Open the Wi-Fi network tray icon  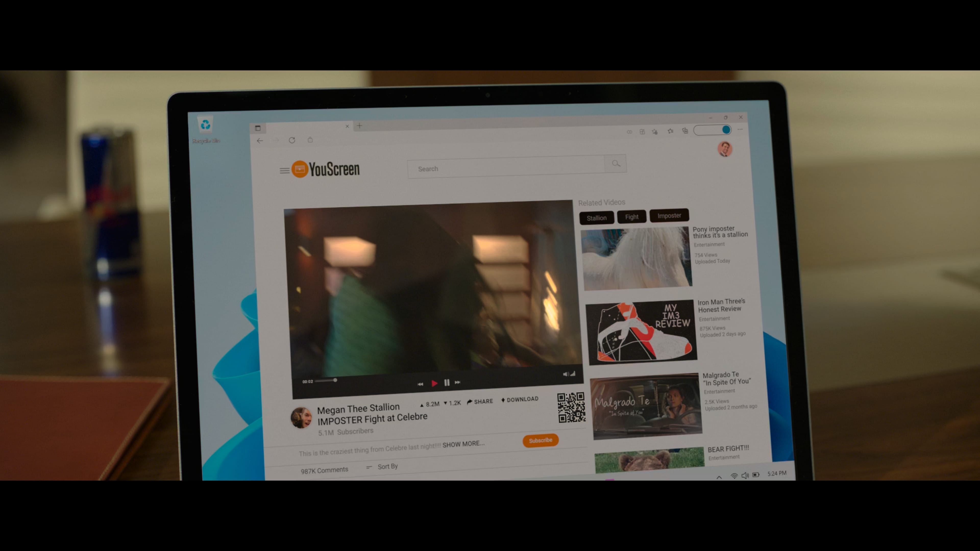click(x=734, y=476)
